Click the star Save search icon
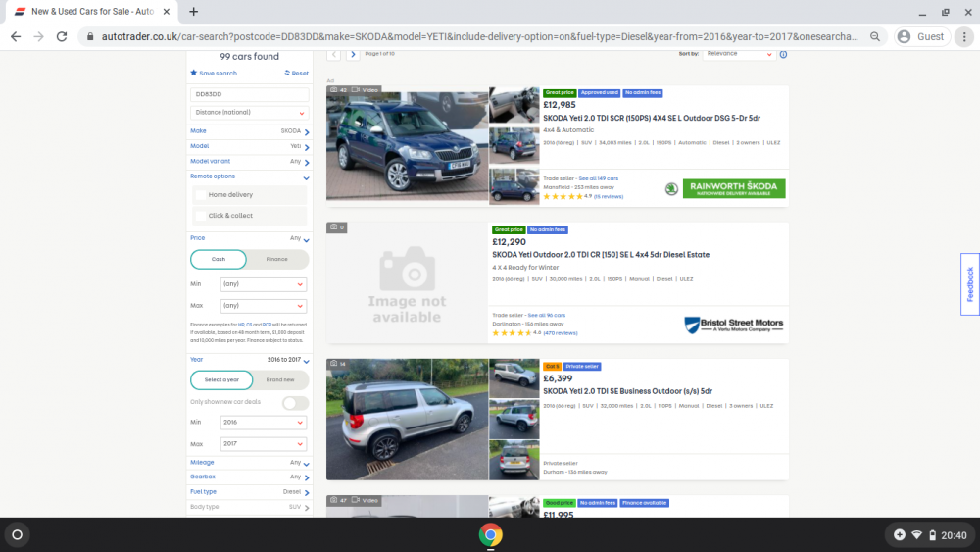Viewport: 980px width, 552px height. [194, 73]
